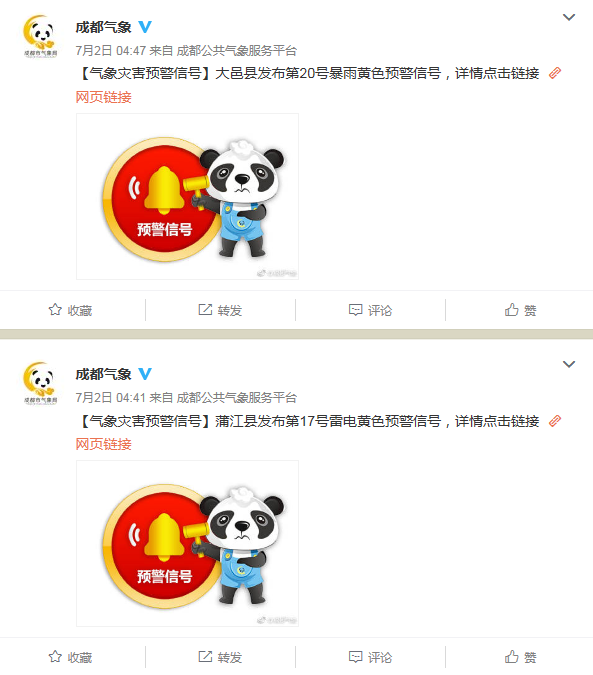Comment on the 大邑县 rainstorm warning post
Image resolution: width=593 pixels, height=675 pixels.
coord(371,310)
